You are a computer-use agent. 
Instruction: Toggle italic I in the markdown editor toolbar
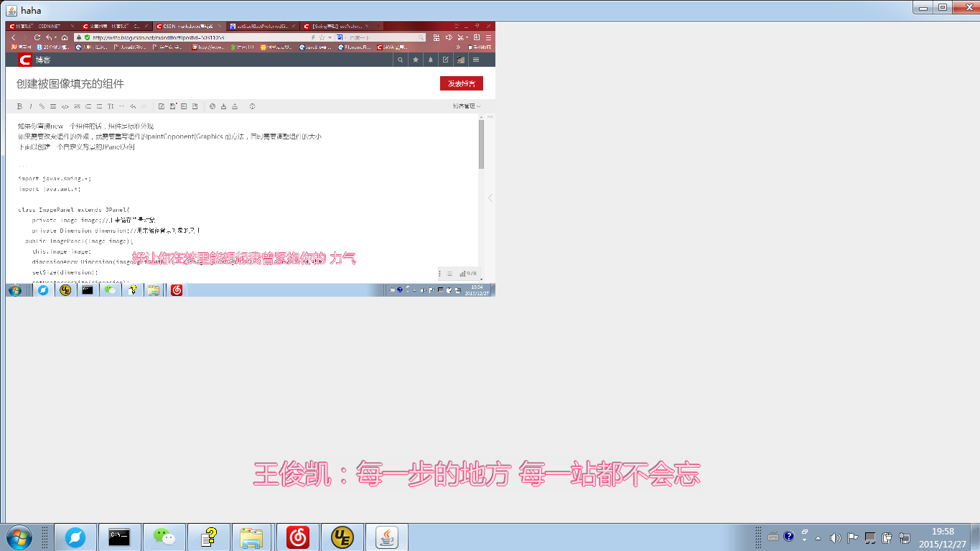click(30, 106)
